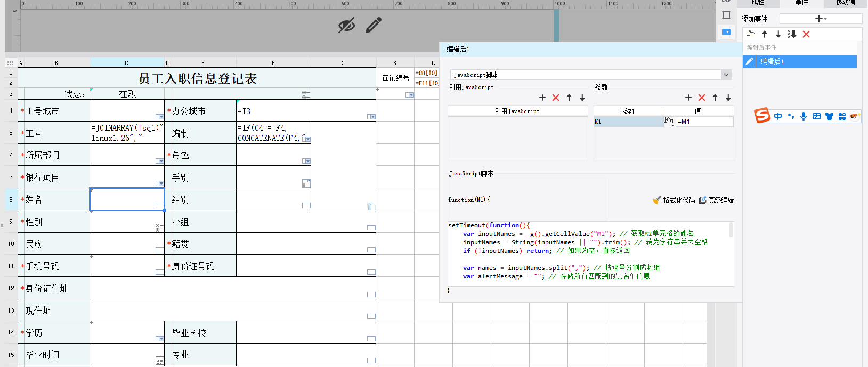Open the F(x) value type dropdown for M1

tap(669, 122)
